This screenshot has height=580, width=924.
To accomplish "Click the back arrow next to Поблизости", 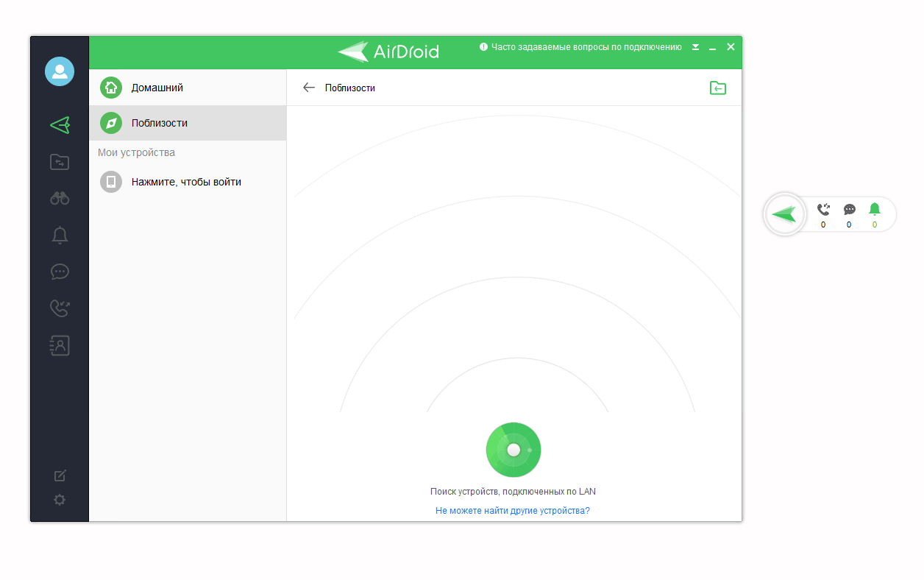I will coord(308,88).
